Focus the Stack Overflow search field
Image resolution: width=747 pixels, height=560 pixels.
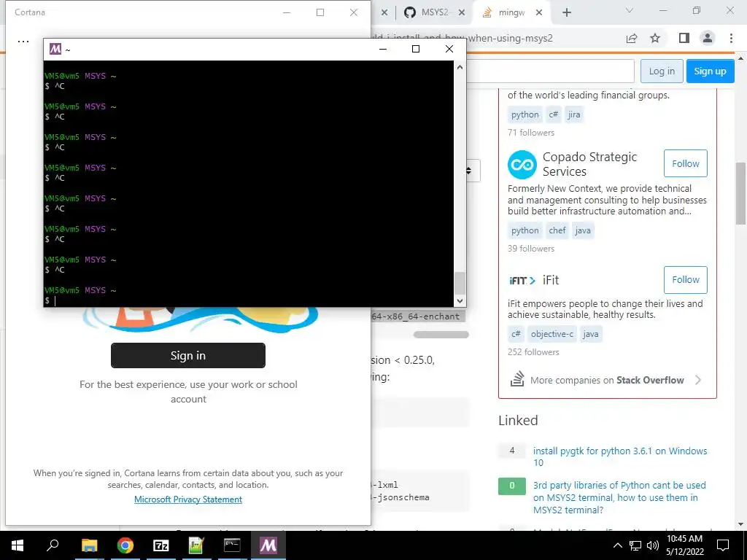[550, 71]
